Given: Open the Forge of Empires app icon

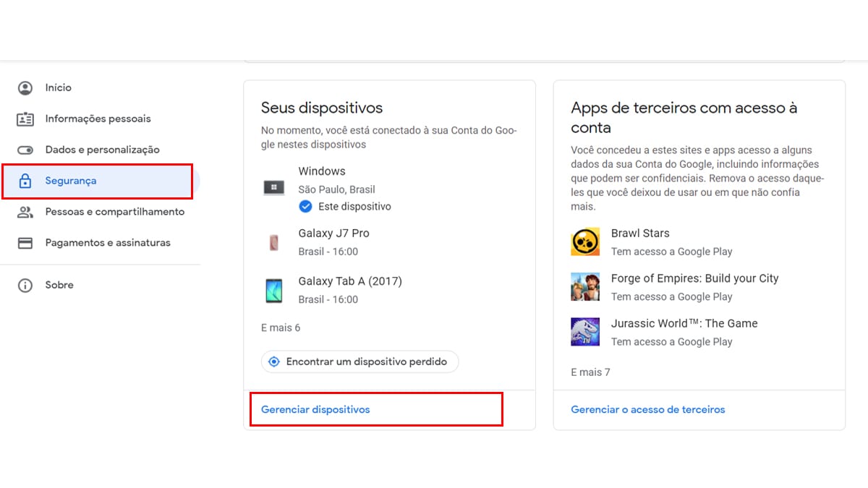Looking at the screenshot, I should pos(585,287).
